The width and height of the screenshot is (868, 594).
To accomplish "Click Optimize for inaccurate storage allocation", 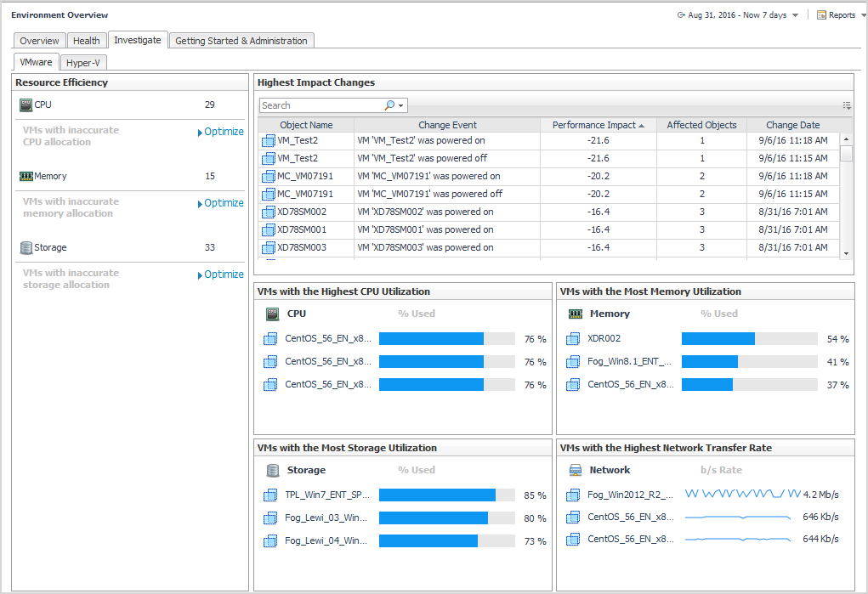I will pyautogui.click(x=224, y=274).
